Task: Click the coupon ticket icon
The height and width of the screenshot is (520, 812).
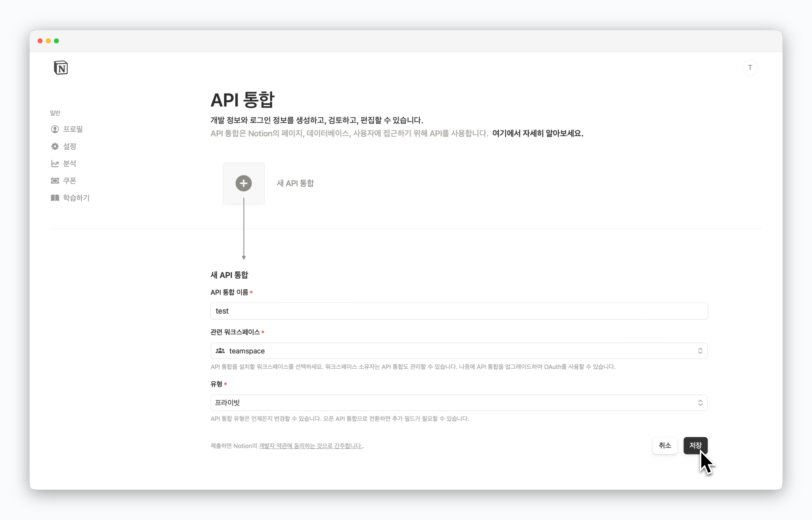Action: tap(55, 181)
